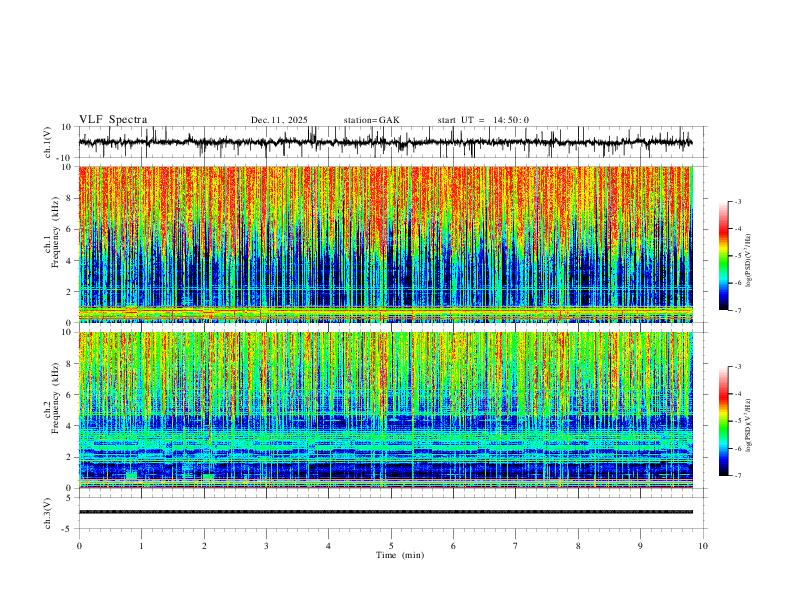
Task: Click the ch.2 spectrogram color scale bar
Action: tap(723, 421)
